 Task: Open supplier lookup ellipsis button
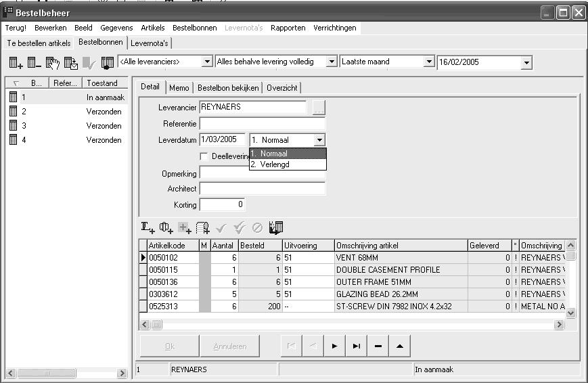coord(319,108)
